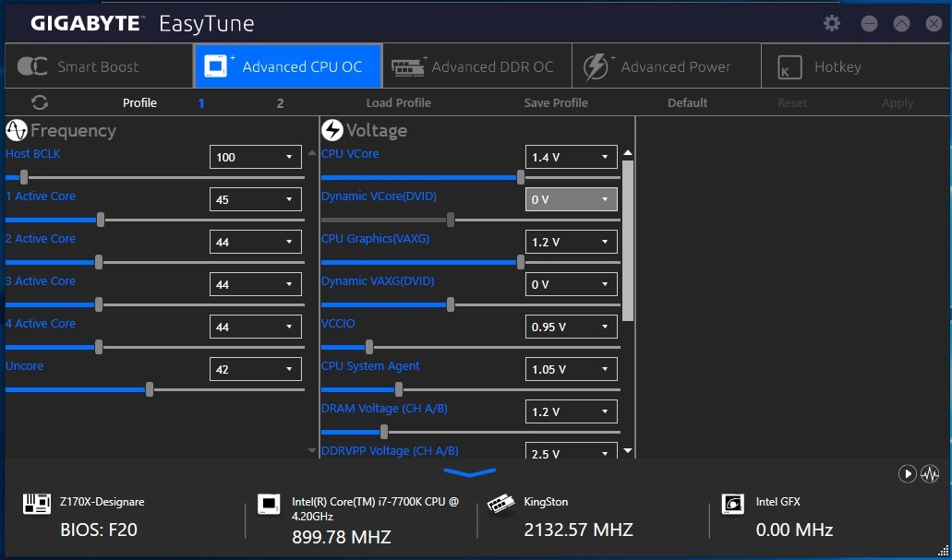Click the 899.78 MHZ CPU reading
The height and width of the screenshot is (560, 952).
(342, 537)
